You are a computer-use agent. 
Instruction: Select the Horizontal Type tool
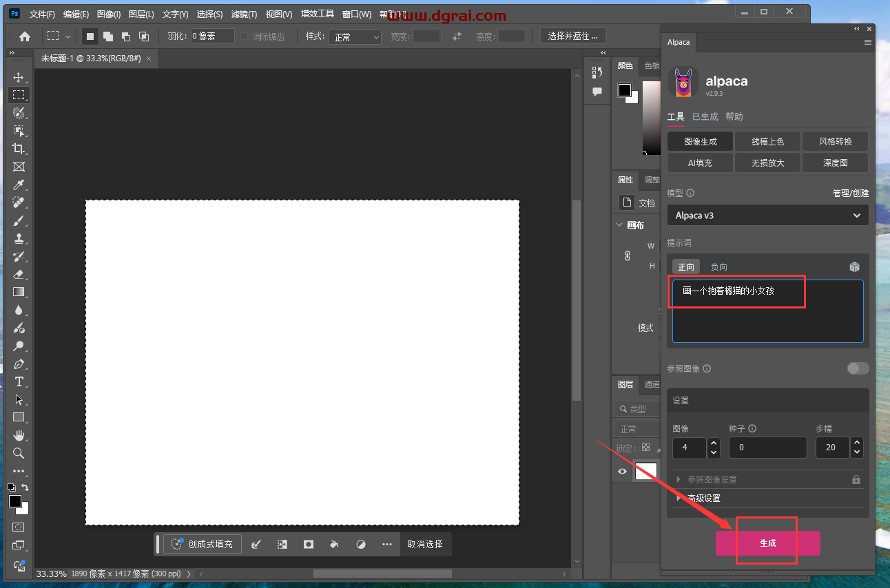click(19, 381)
